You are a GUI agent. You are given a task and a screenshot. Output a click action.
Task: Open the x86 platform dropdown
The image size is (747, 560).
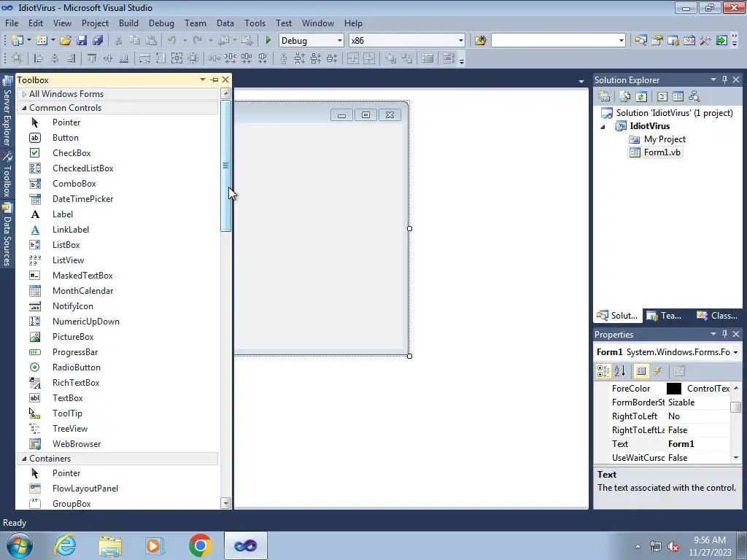(x=461, y=41)
